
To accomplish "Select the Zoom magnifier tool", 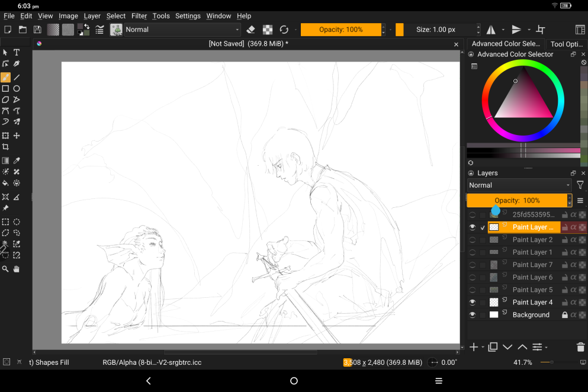I will click(5, 269).
